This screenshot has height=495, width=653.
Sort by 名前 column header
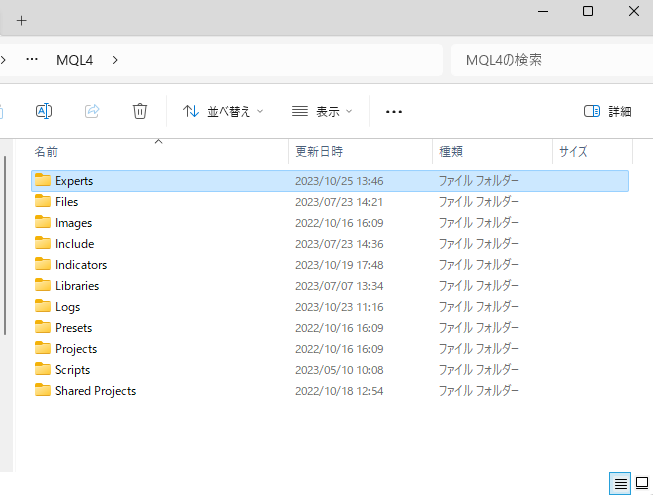(x=47, y=152)
